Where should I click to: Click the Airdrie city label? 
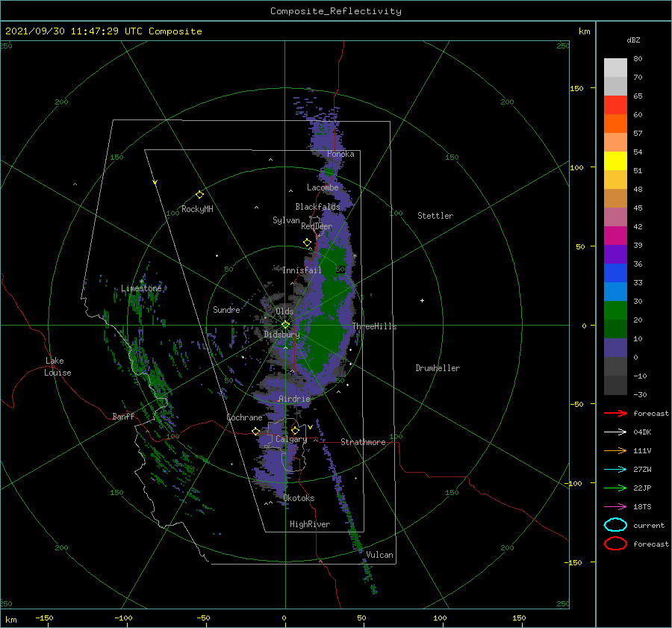[x=294, y=399]
